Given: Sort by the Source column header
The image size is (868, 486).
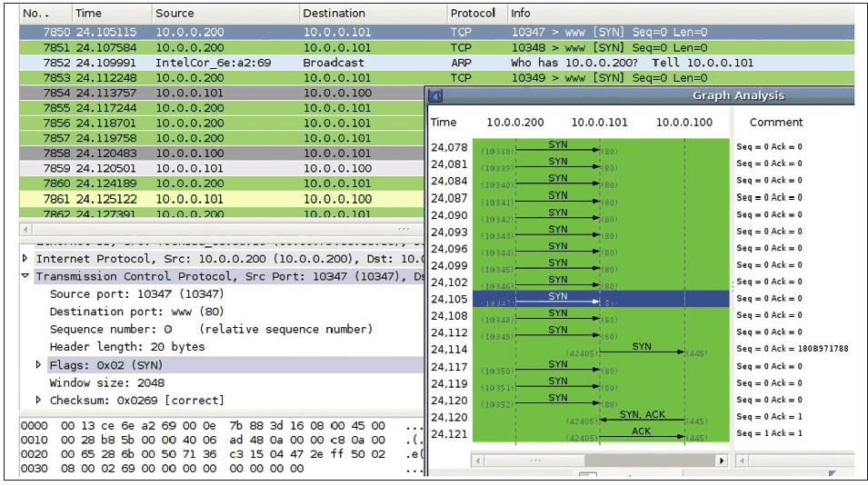Looking at the screenshot, I should point(225,14).
